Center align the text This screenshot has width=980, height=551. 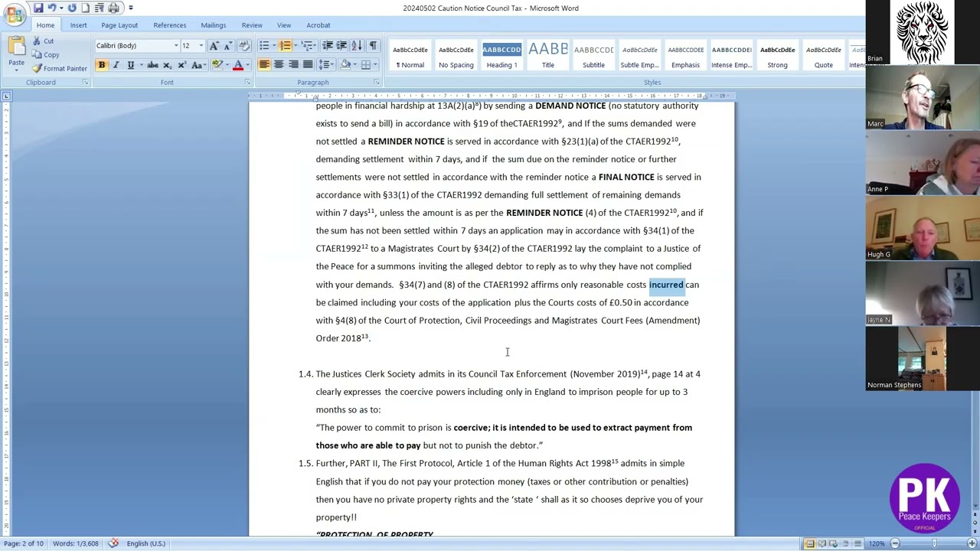pyautogui.click(x=279, y=65)
